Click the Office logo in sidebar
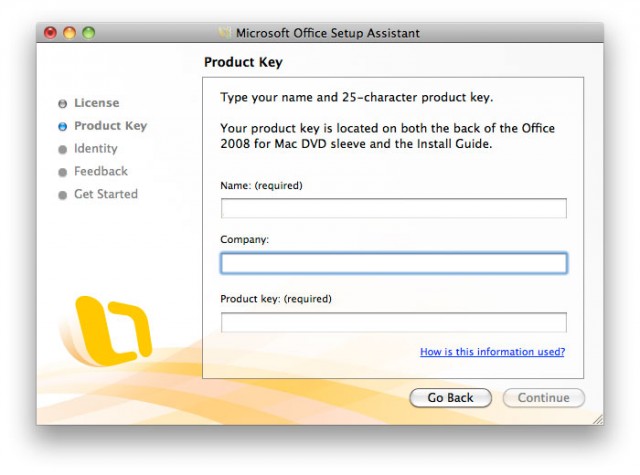 click(109, 331)
